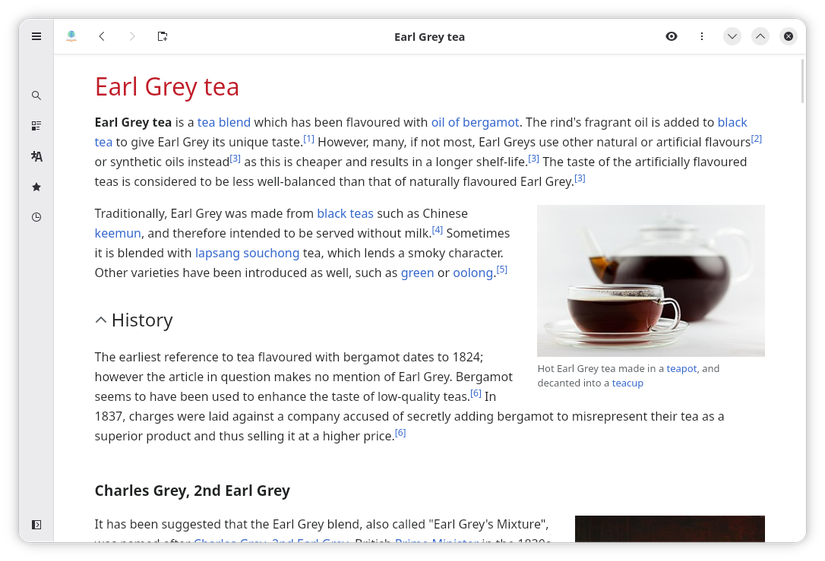Open the language selection sidebar icon
Viewport: 825px width, 561px height.
[36, 156]
